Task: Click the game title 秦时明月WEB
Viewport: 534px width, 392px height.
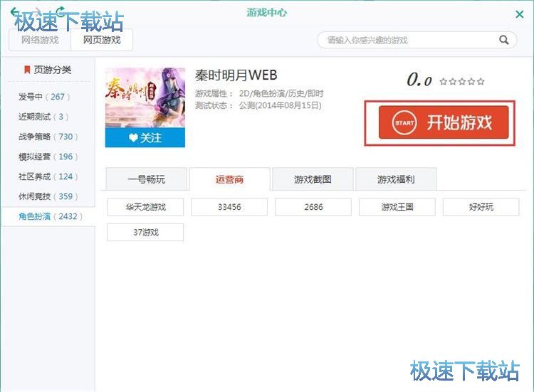Action: tap(236, 75)
